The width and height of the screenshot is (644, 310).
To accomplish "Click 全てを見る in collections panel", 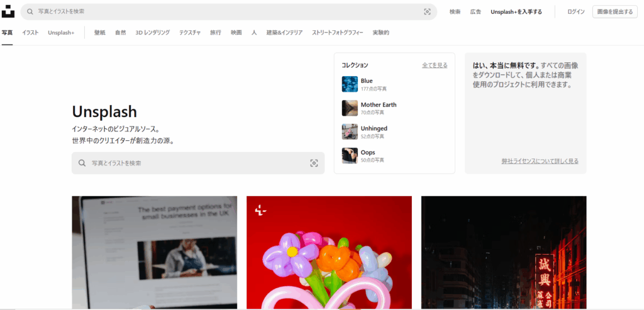I will click(435, 65).
